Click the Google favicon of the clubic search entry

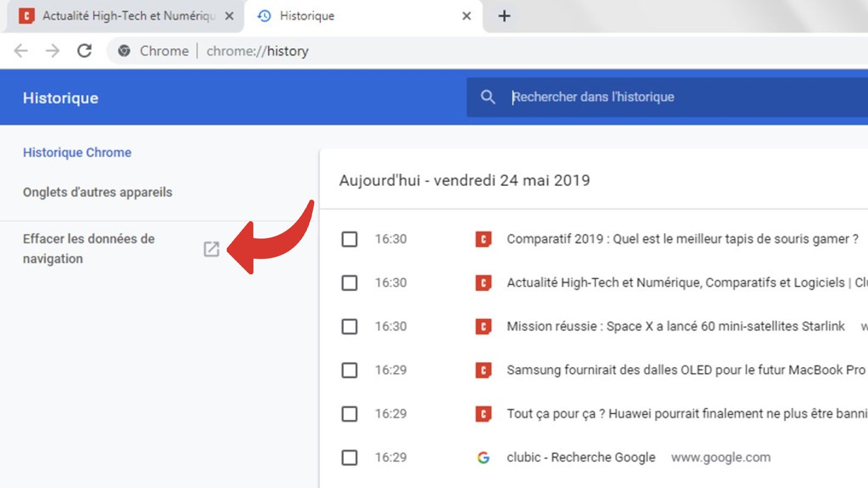click(x=483, y=458)
